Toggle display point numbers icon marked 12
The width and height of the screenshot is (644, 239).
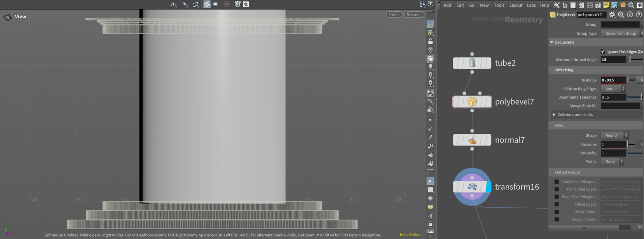click(x=430, y=146)
